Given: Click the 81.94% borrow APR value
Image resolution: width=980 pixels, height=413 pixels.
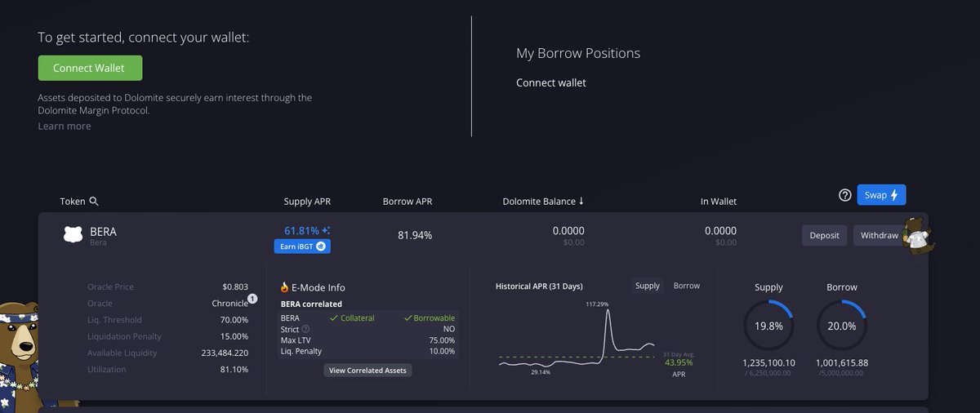Looking at the screenshot, I should point(414,235).
